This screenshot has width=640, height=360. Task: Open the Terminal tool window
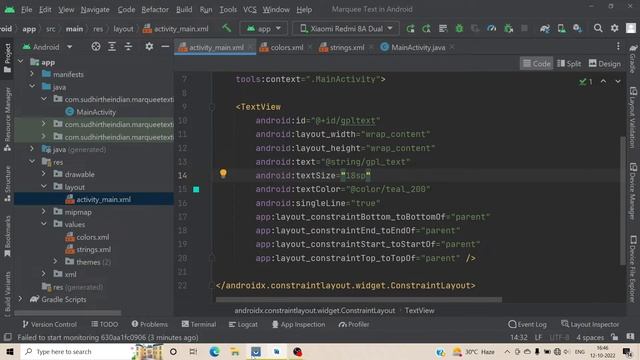(x=199, y=324)
